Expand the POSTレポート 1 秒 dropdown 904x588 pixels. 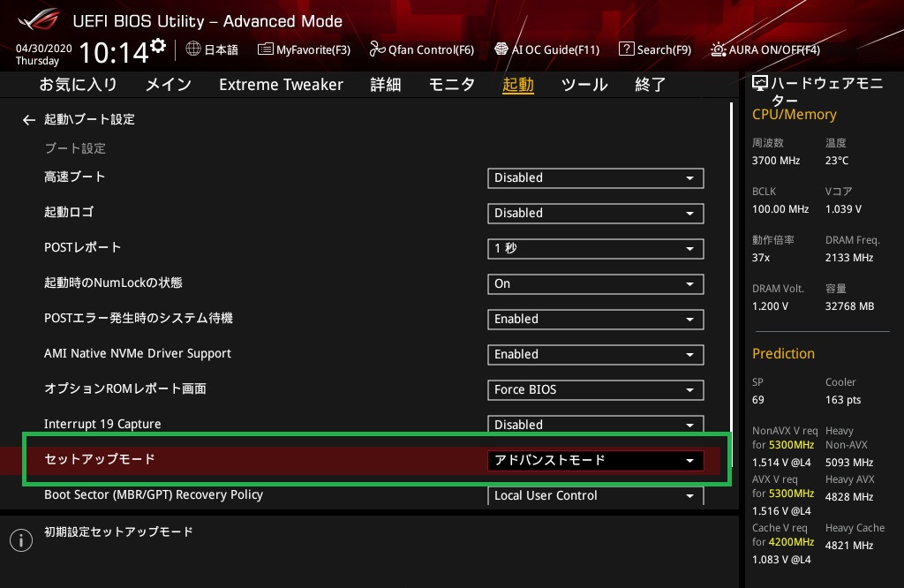(596, 248)
